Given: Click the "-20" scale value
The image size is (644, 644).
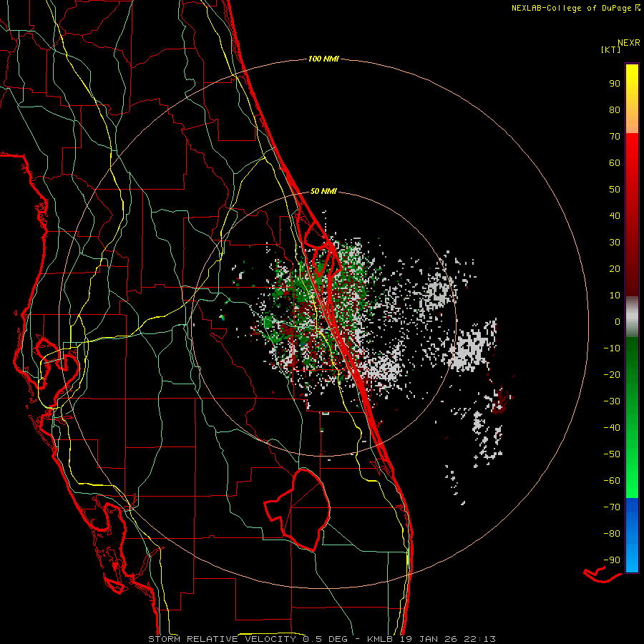Looking at the screenshot, I should [x=612, y=374].
